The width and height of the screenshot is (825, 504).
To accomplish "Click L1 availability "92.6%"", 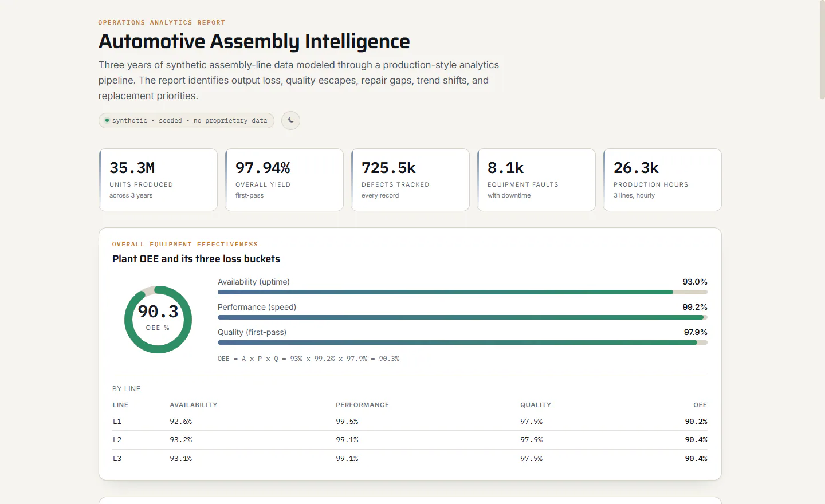I will point(181,422).
